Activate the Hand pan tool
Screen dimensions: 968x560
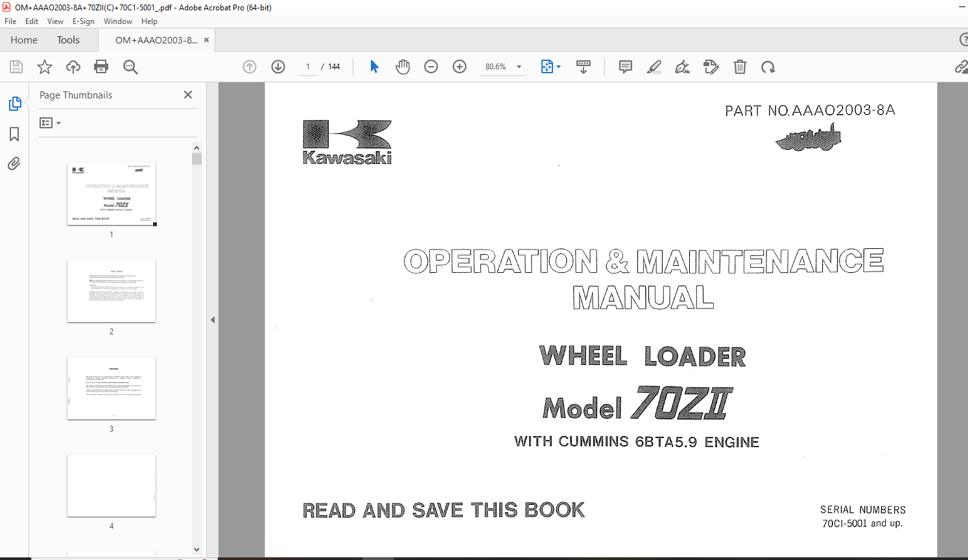403,67
